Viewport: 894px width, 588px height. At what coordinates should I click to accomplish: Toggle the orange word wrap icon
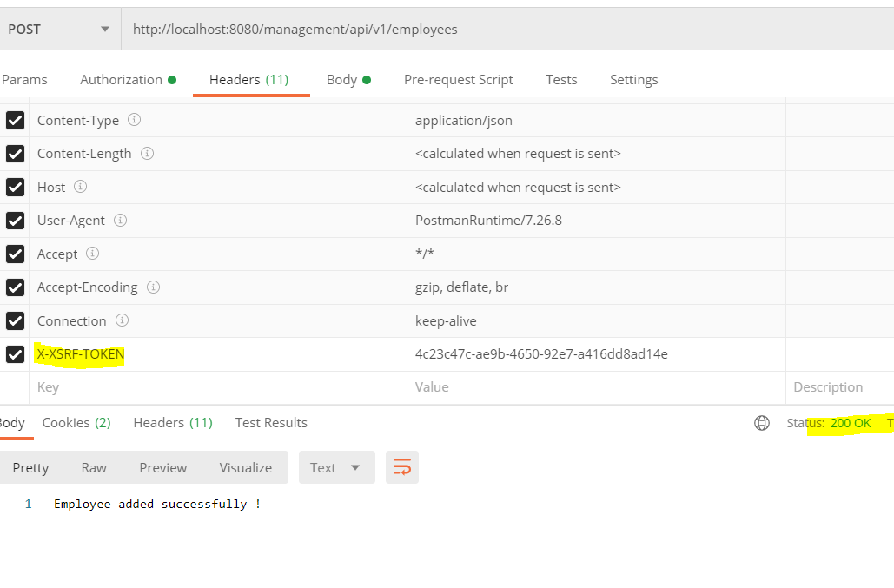(x=402, y=467)
